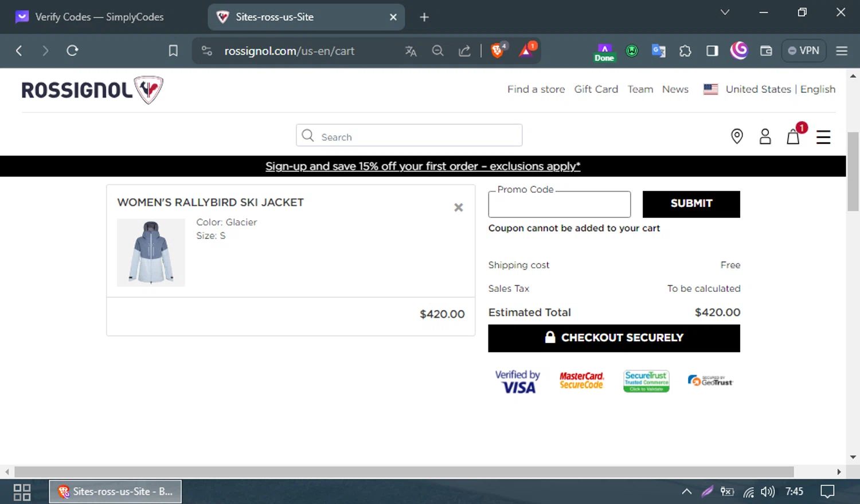Click the green circular extension icon

tap(632, 51)
